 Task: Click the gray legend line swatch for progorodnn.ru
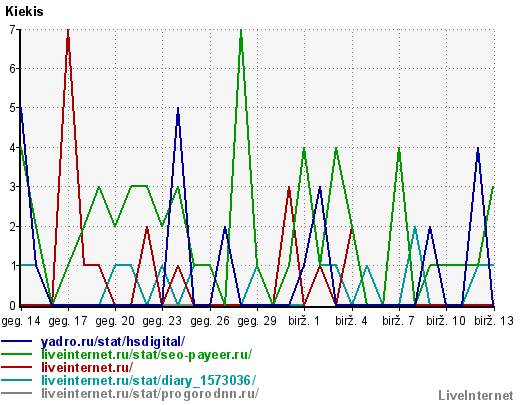pyautogui.click(x=17, y=393)
